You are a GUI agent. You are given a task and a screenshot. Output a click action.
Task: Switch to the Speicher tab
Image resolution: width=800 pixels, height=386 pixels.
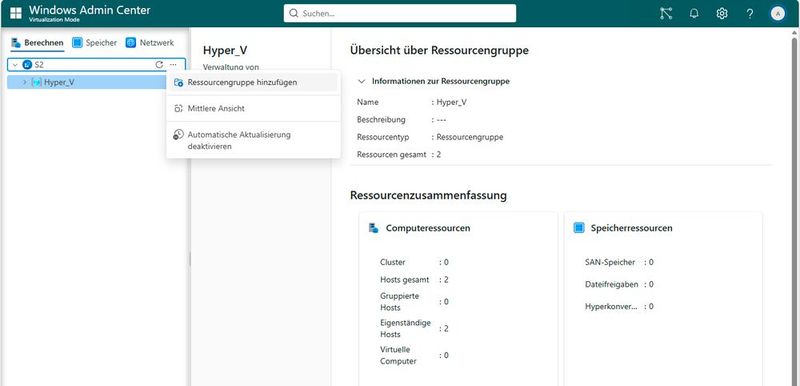(95, 43)
